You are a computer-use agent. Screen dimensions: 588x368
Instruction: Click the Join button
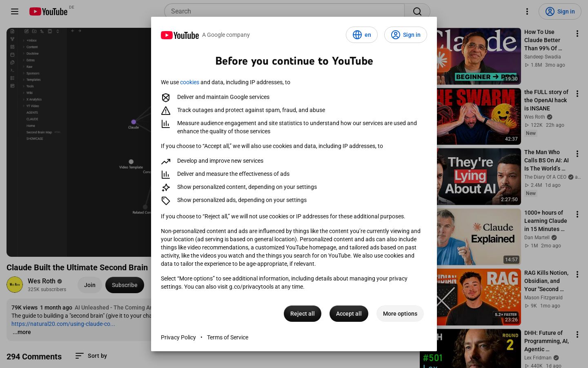(90, 285)
